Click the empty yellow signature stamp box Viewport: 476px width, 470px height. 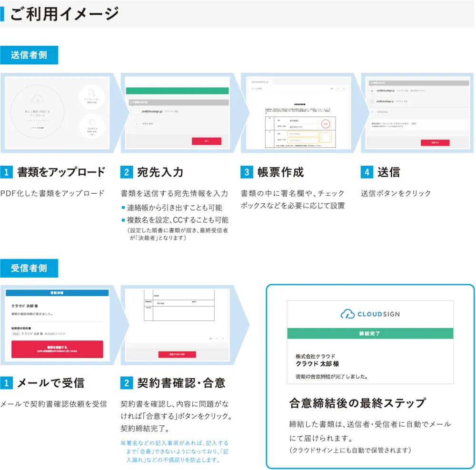click(326, 138)
